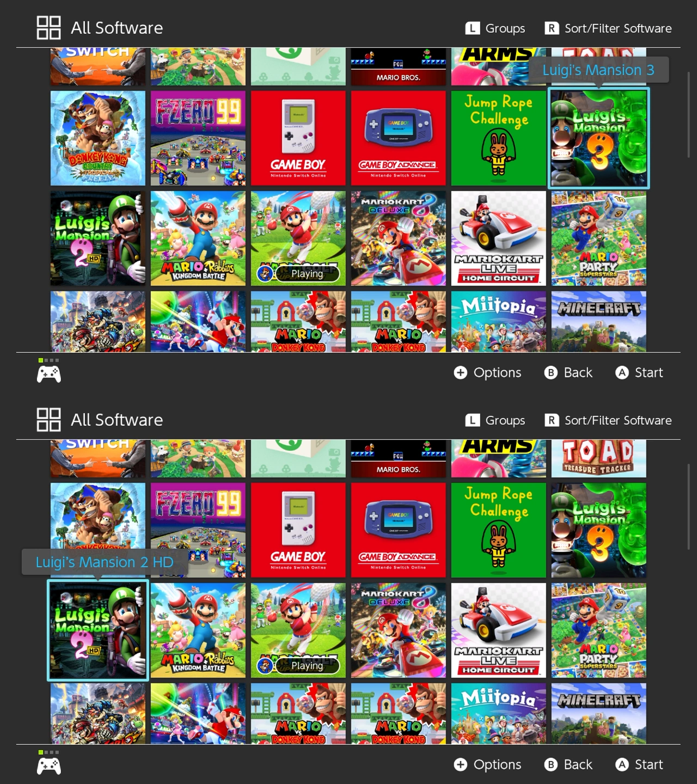
Task: Select Mario Bros. tile in the upper screenshot
Action: click(x=399, y=67)
